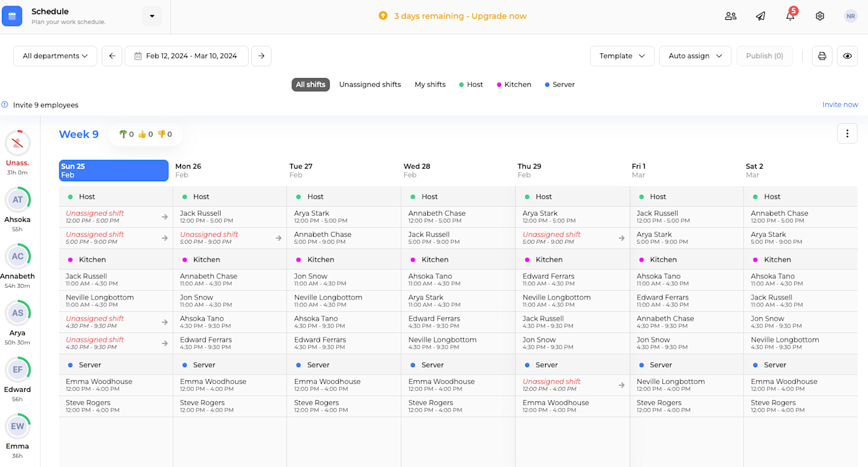Go to previous date range arrow

(112, 56)
